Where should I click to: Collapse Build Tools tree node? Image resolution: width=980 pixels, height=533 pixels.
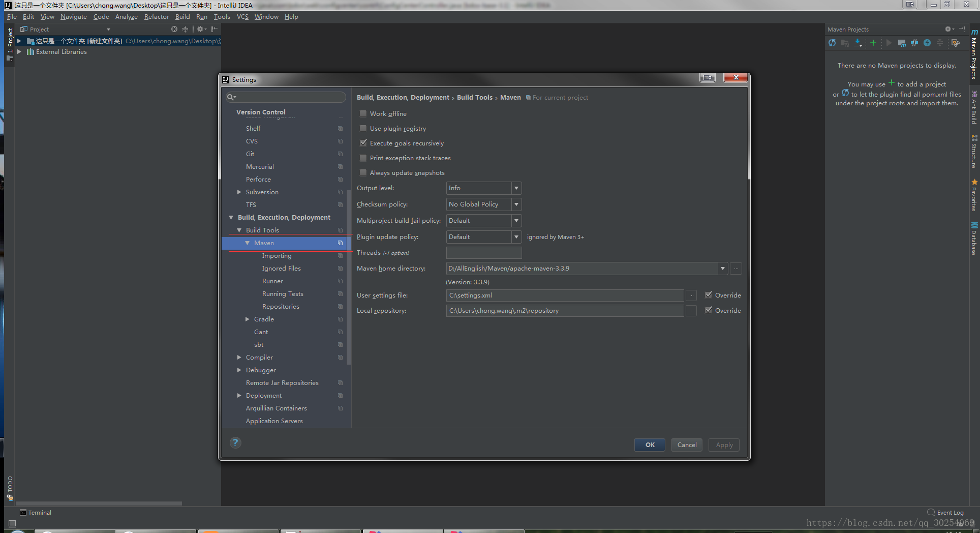coord(239,230)
